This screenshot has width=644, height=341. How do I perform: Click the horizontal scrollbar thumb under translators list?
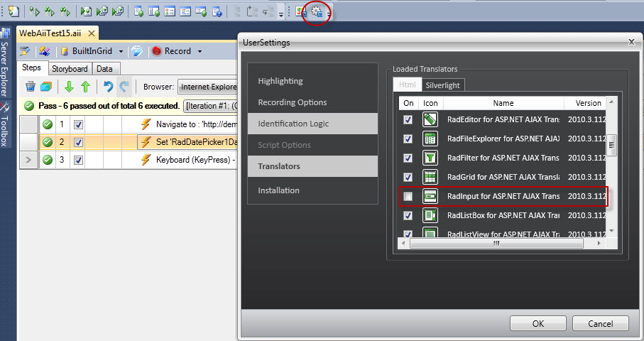point(496,243)
